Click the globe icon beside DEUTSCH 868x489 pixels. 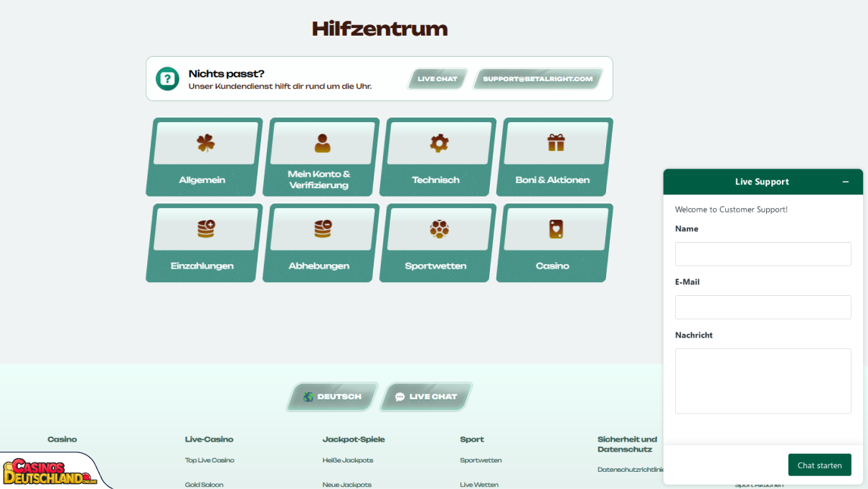tap(308, 396)
